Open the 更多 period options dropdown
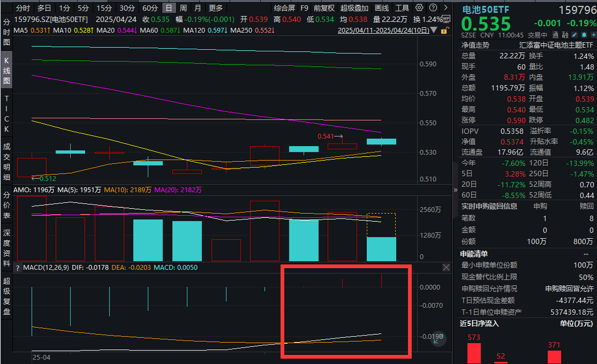 pos(216,8)
